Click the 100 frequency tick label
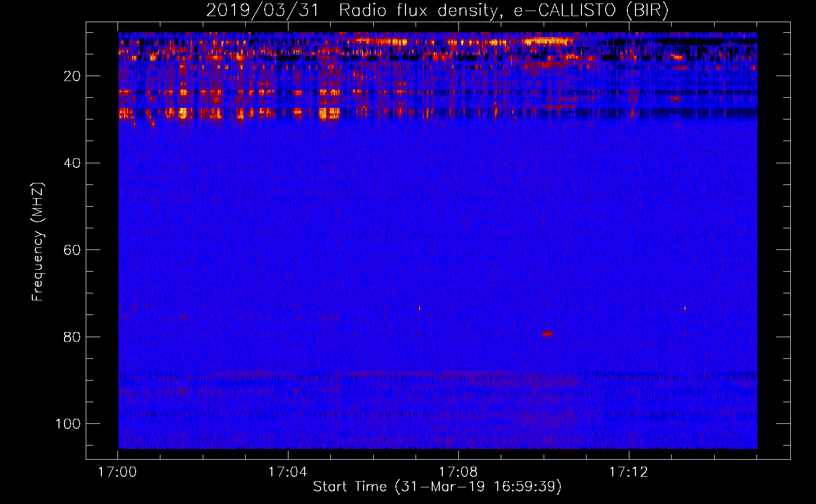This screenshot has height=504, width=816. (68, 424)
